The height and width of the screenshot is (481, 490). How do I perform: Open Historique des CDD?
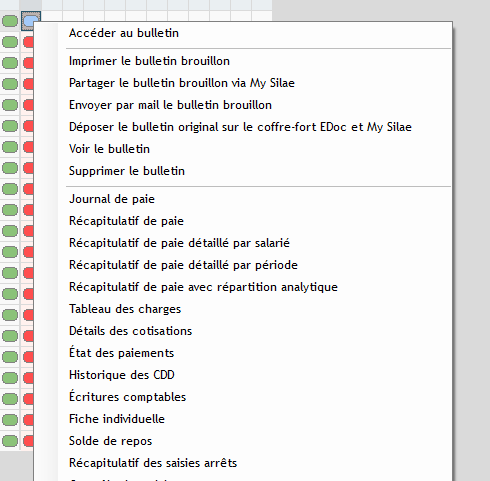pyautogui.click(x=122, y=375)
